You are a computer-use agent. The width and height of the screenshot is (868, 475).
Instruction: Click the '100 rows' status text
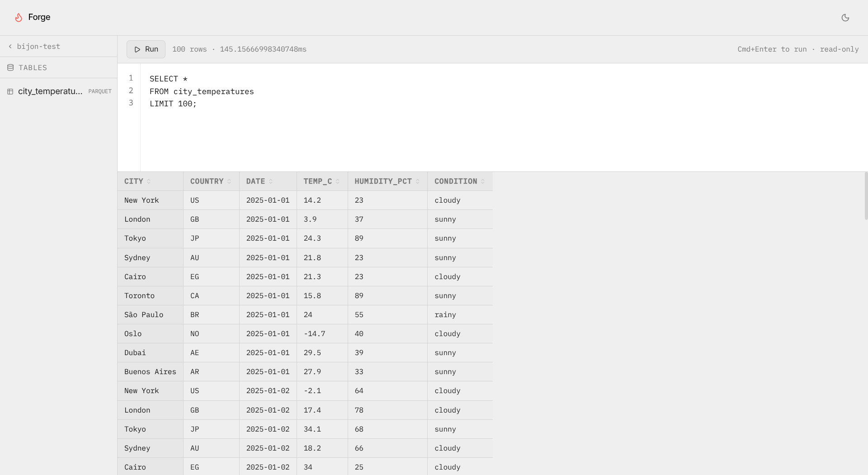coord(189,49)
